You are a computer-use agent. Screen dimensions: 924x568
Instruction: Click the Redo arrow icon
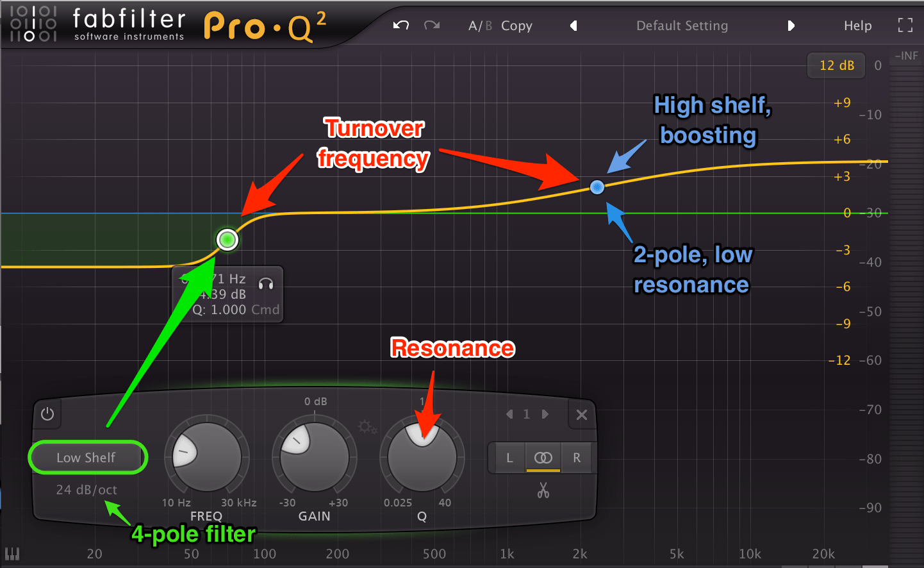(x=432, y=25)
